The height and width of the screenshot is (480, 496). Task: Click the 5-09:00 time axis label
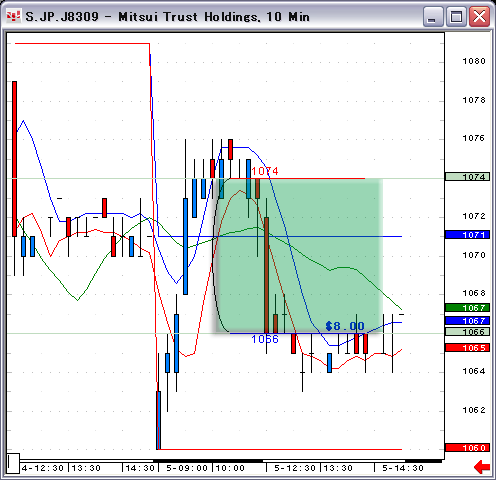[187, 468]
